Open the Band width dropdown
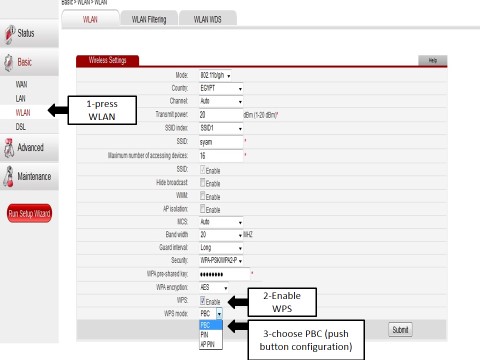 (x=221, y=235)
